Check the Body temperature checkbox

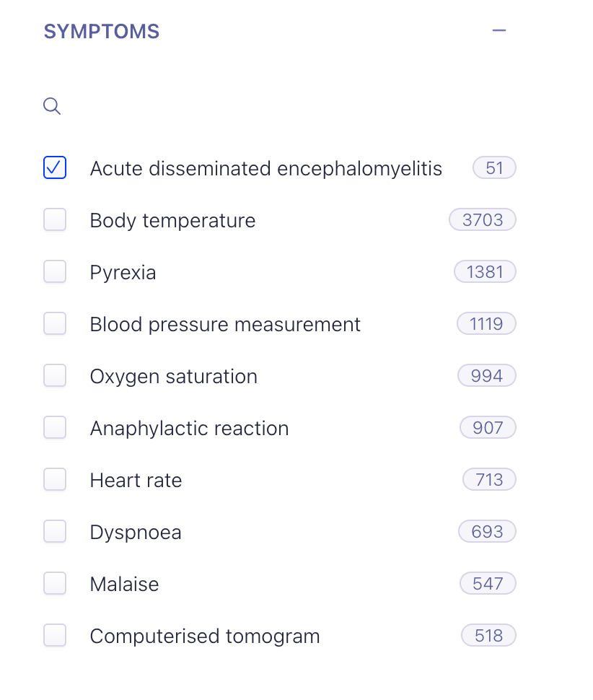click(55, 220)
